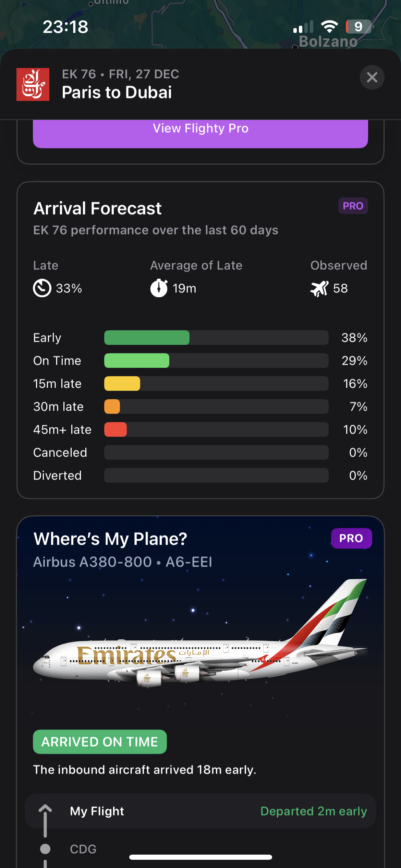This screenshot has height=868, width=401.
Task: Tap the late percentage clock icon
Action: [42, 288]
